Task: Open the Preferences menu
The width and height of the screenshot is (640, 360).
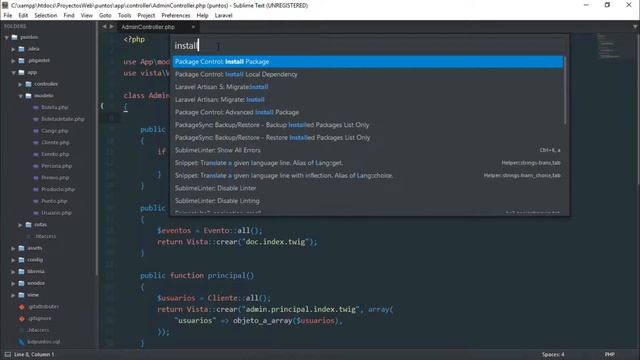Action: pyautogui.click(x=176, y=16)
